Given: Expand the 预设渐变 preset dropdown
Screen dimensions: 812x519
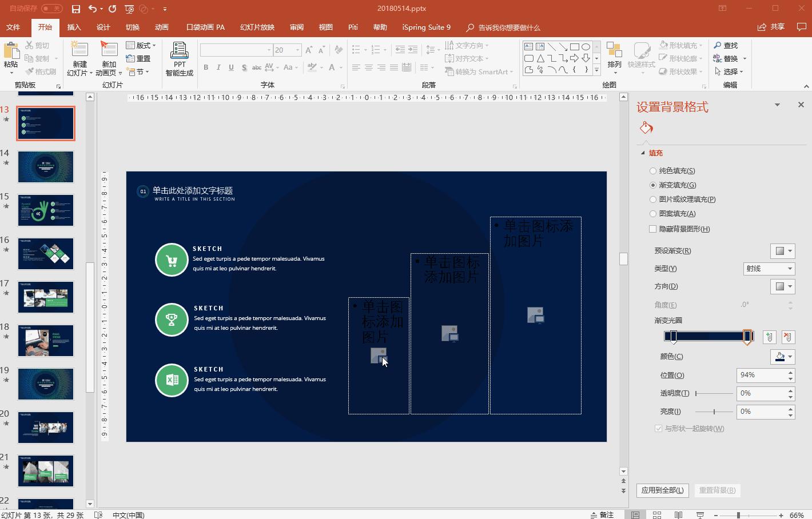Looking at the screenshot, I should 782,251.
